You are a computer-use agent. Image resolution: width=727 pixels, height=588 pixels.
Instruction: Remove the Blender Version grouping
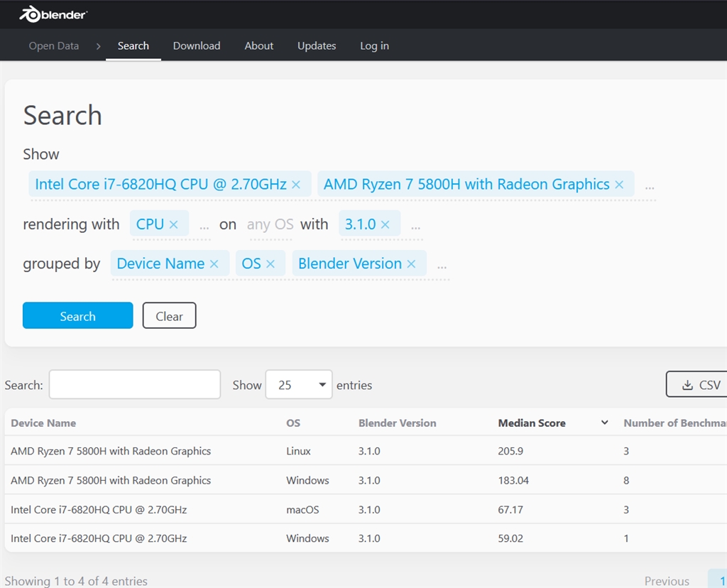point(411,264)
